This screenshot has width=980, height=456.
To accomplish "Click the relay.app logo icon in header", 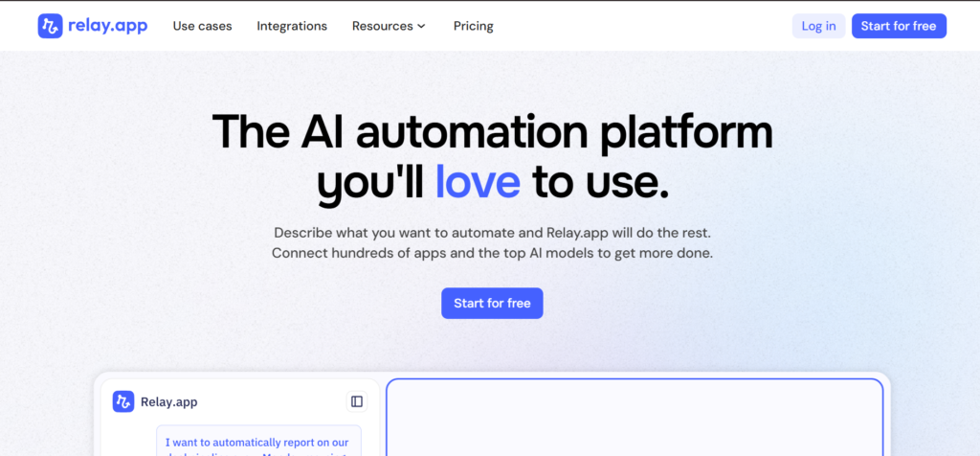I will [x=50, y=26].
